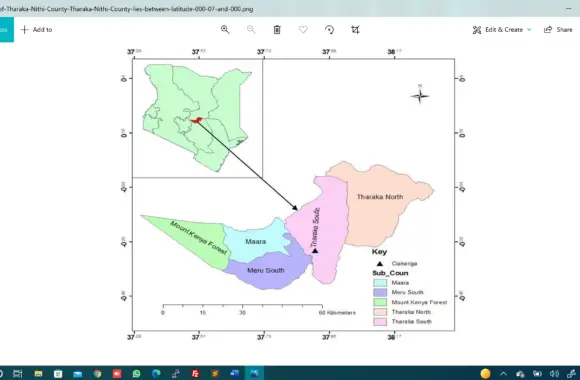Click the disabled Zoom out magnifier icon
580x380 pixels.
pos(251,30)
